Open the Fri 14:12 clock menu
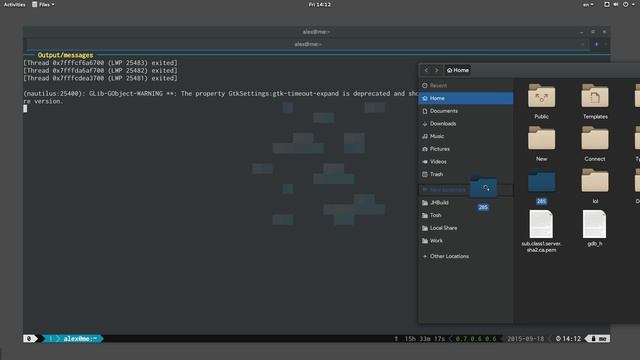The image size is (640, 360). point(320,4)
